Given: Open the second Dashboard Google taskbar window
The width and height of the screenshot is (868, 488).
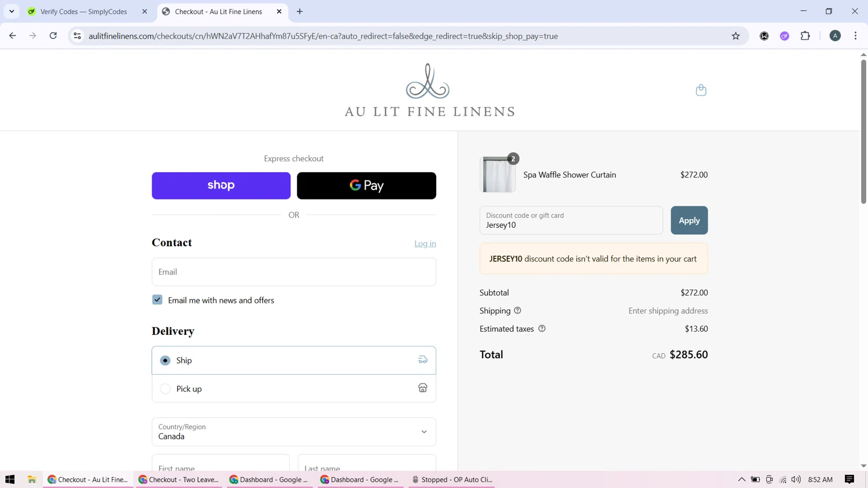Looking at the screenshot, I should [x=360, y=479].
